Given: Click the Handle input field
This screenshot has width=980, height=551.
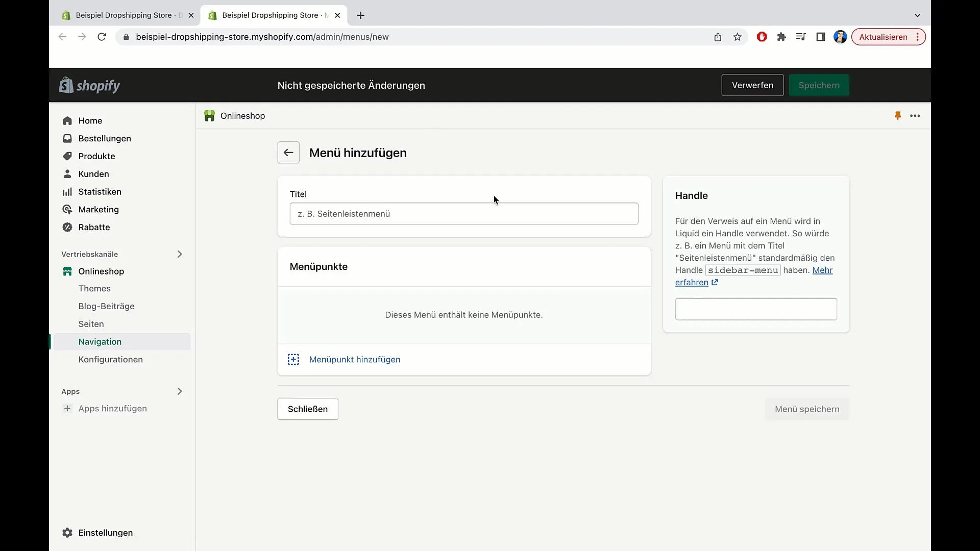Looking at the screenshot, I should coord(755,308).
